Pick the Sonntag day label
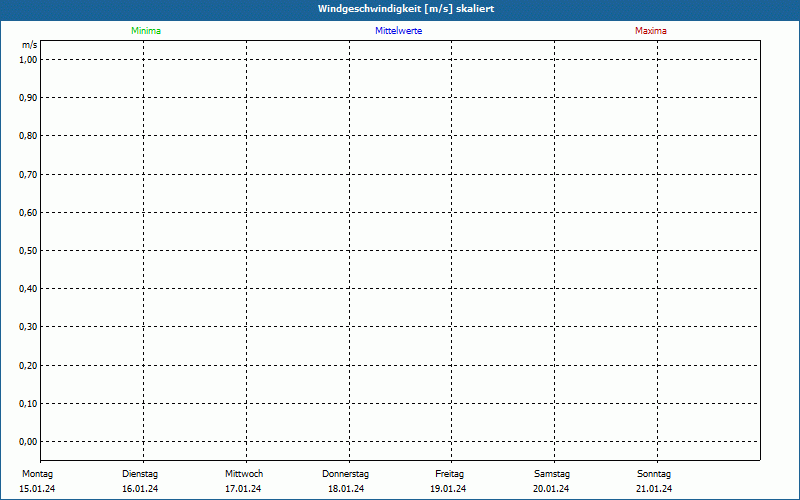Screen dimensions: 800x500 [654, 474]
